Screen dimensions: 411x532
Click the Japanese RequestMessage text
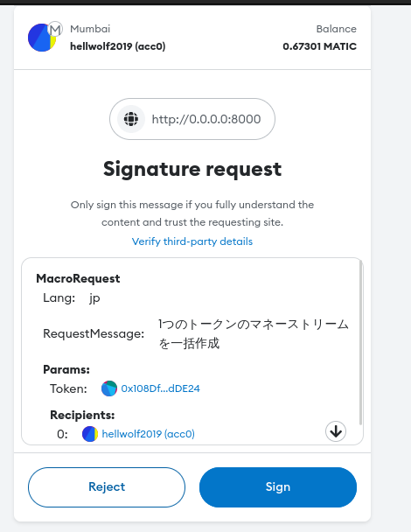point(254,334)
